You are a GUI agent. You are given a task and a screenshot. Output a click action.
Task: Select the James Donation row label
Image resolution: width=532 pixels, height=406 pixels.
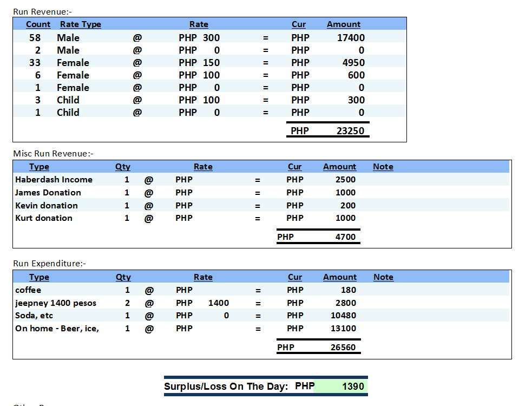pyautogui.click(x=48, y=193)
